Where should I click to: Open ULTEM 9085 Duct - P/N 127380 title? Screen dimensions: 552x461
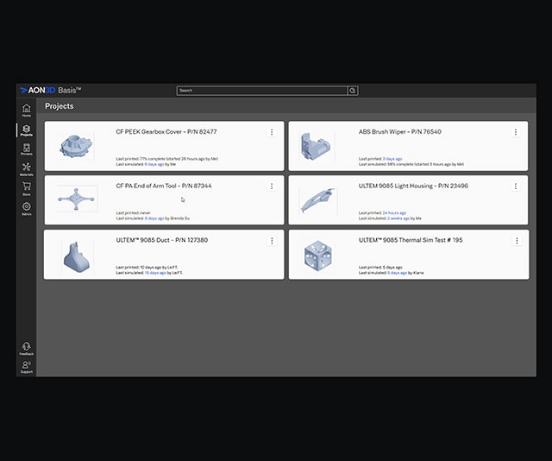pyautogui.click(x=162, y=240)
